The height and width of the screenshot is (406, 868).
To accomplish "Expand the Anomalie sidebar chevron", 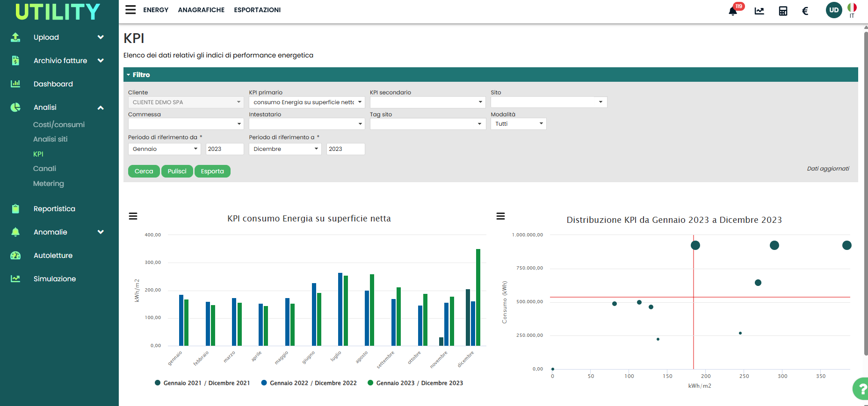I will click(101, 232).
